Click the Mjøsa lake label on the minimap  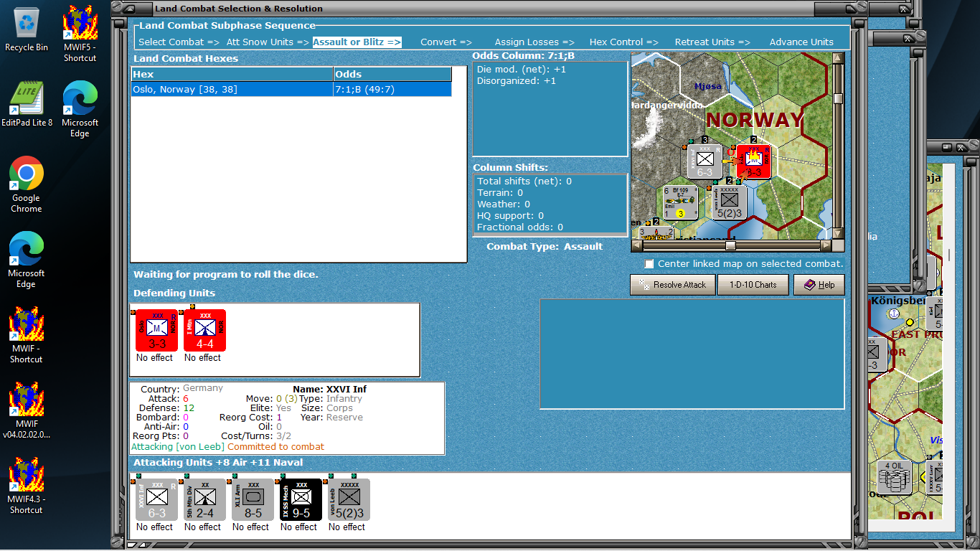708,87
